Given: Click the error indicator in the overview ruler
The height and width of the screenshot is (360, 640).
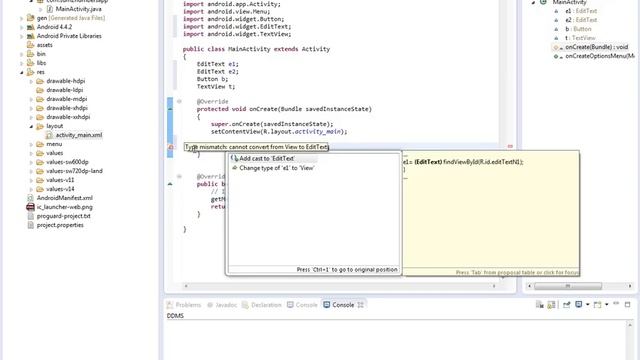Looking at the screenshot, I should click(510, 146).
